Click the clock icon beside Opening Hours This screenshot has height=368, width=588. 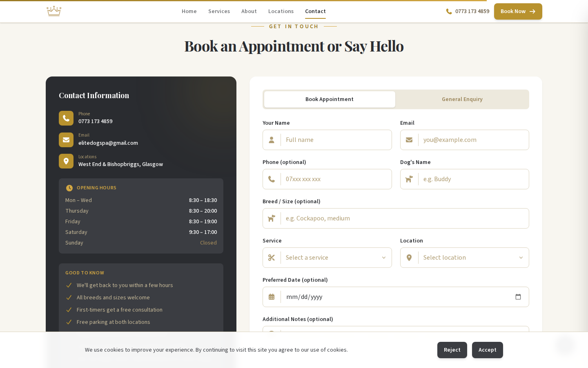(69, 188)
